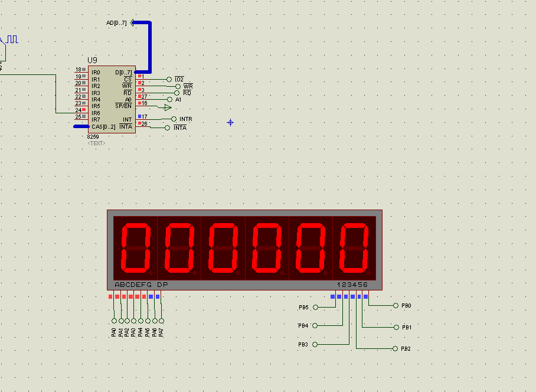536x392 pixels.
Task: Click the PA6 terminal circle
Action: (155, 321)
